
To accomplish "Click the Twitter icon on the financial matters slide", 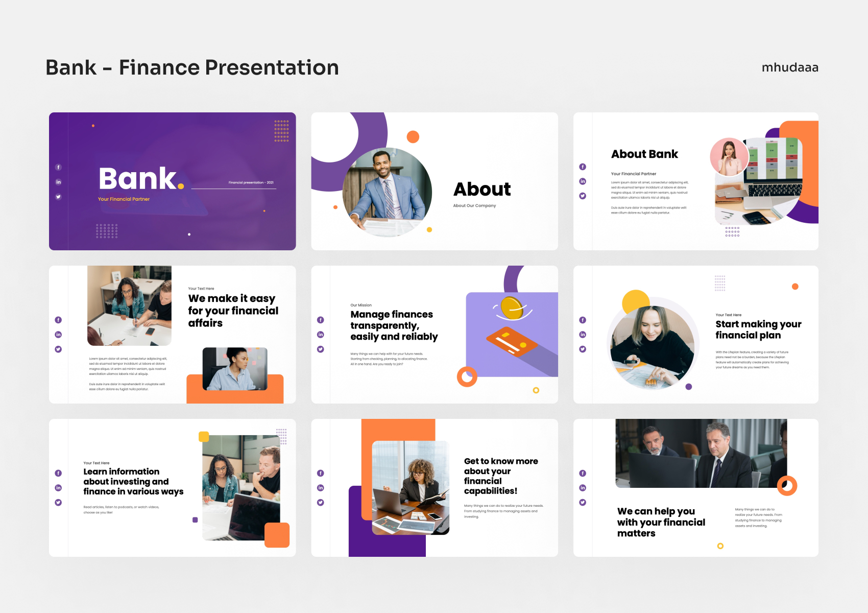I will tap(583, 502).
